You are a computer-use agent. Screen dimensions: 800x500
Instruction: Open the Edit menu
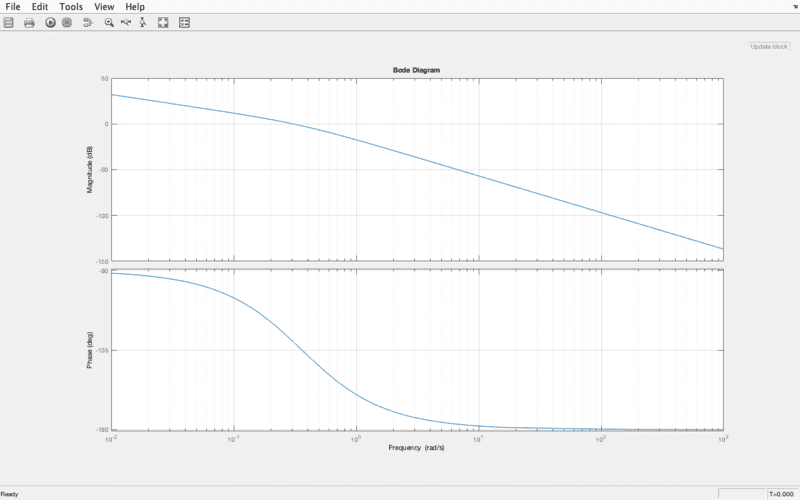(40, 7)
